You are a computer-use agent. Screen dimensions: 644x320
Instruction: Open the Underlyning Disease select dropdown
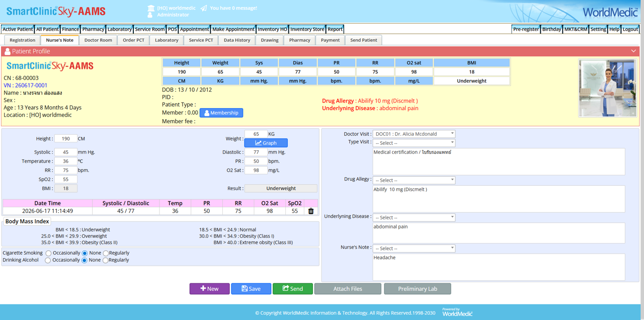tap(414, 217)
